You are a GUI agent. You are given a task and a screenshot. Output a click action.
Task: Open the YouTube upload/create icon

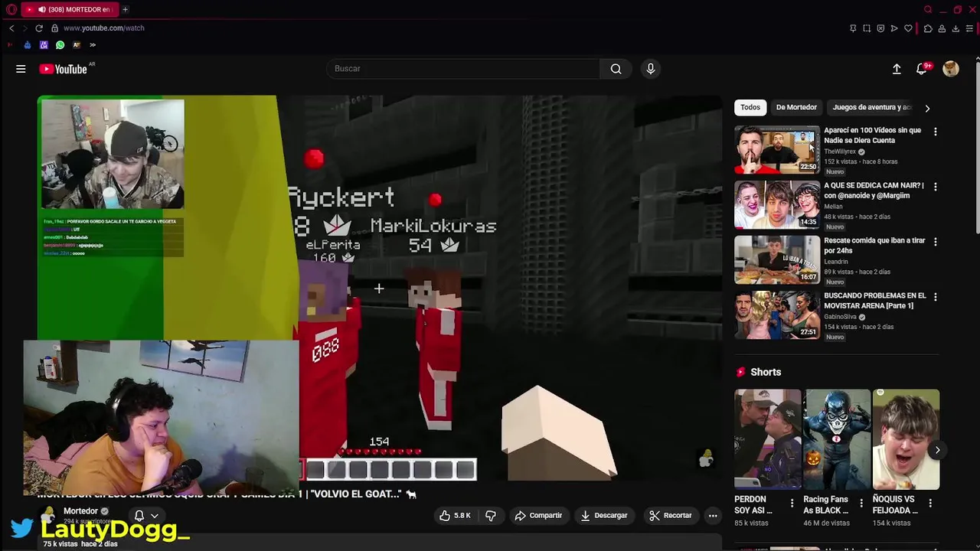tap(897, 69)
